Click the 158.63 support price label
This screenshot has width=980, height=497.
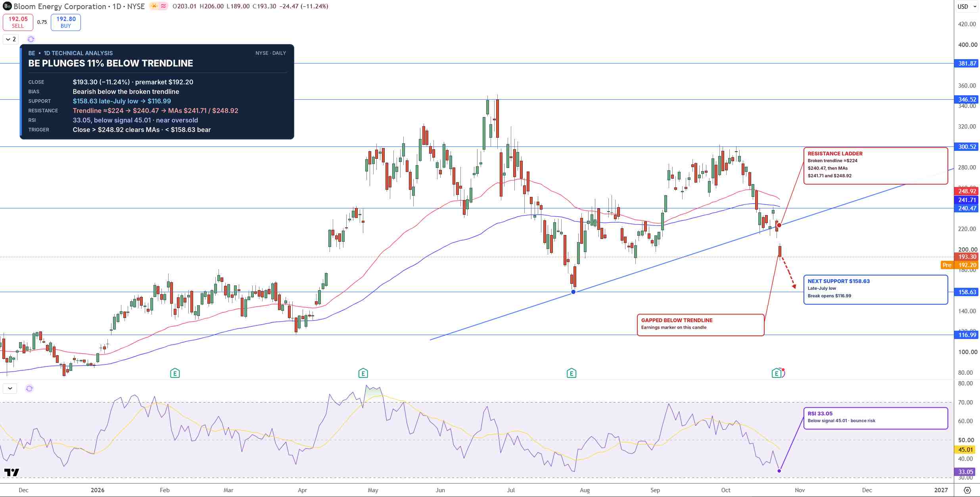(x=967, y=292)
